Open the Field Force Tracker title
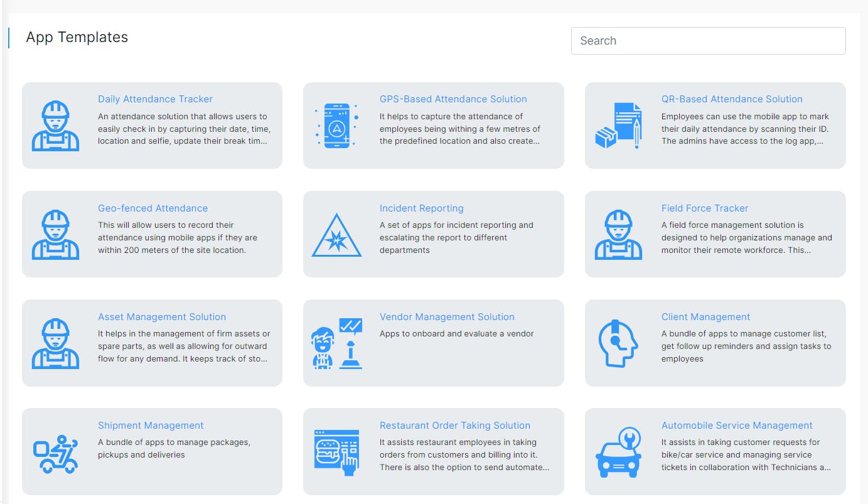The width and height of the screenshot is (868, 504). click(705, 208)
